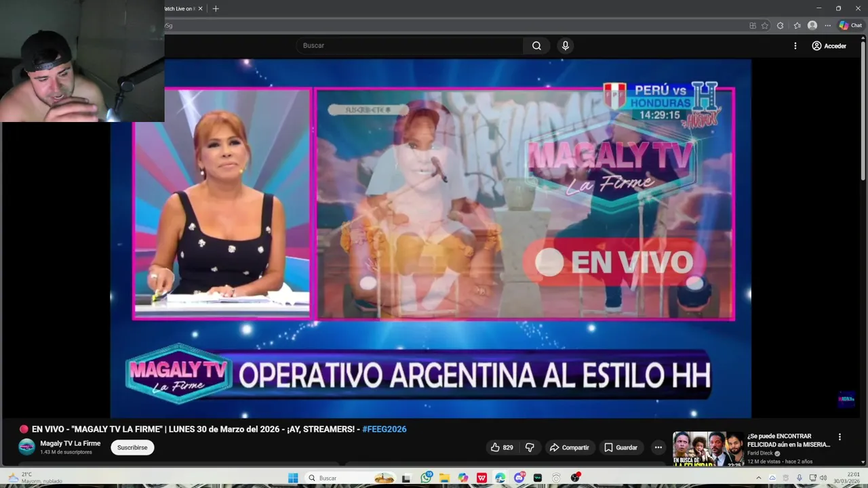868x488 pixels.
Task: Open WPS Office from the taskbar
Action: click(x=481, y=478)
